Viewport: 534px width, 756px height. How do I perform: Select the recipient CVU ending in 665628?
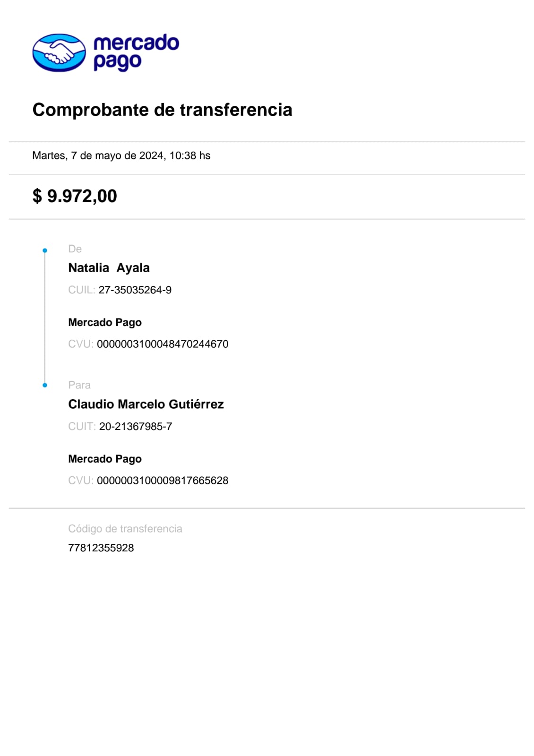click(162, 481)
